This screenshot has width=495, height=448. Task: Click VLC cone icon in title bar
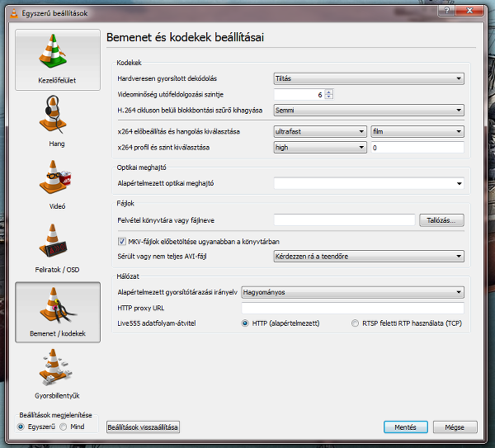tap(14, 13)
